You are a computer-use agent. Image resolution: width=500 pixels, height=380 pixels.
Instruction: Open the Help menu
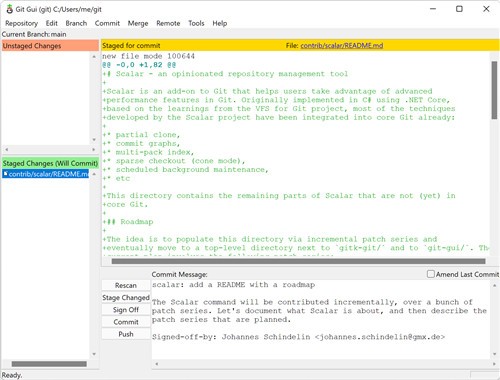[220, 23]
